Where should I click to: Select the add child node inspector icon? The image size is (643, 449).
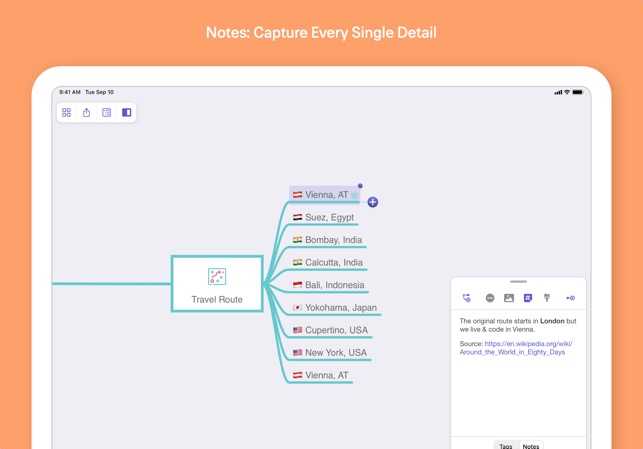pos(467,298)
